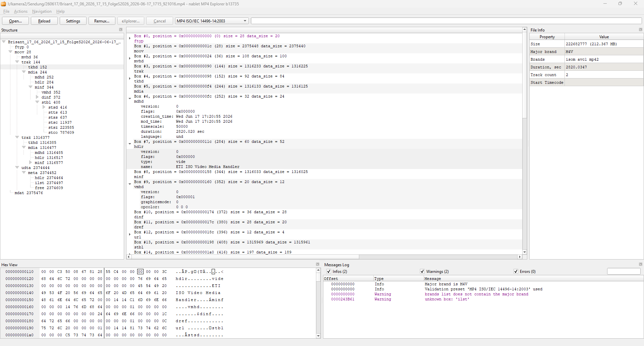Select the stco 787609 tree item
This screenshot has width=644, height=346.
tap(61, 132)
